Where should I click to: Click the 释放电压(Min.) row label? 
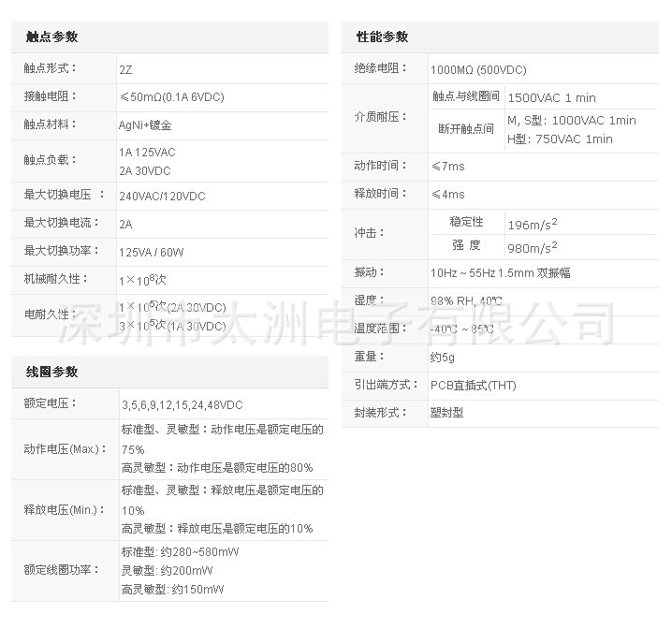59,510
